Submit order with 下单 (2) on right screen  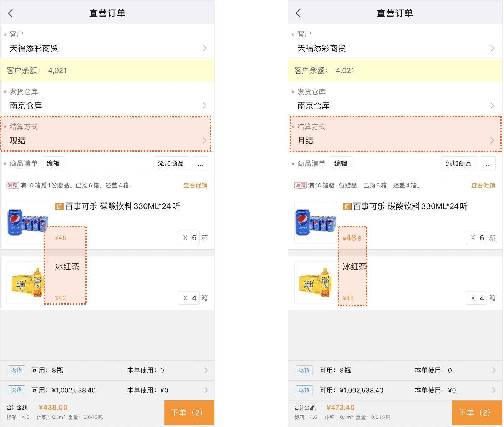477,413
